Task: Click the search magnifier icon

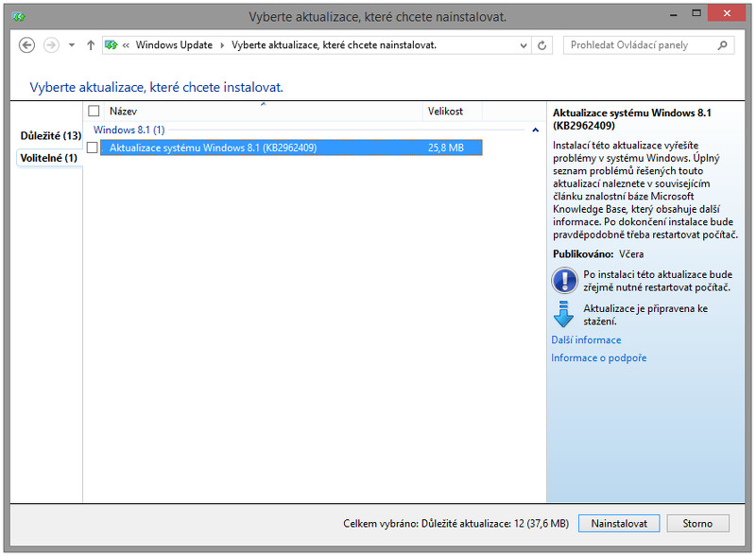Action: point(722,45)
